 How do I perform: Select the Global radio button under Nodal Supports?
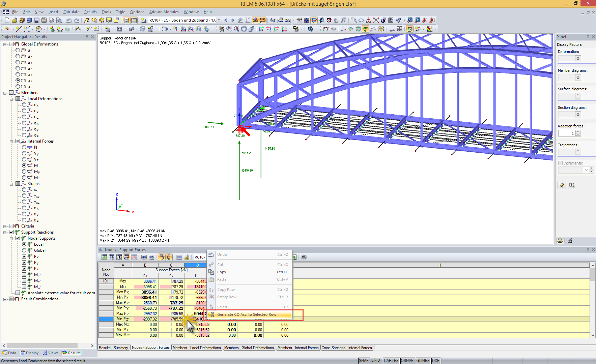click(x=24, y=250)
